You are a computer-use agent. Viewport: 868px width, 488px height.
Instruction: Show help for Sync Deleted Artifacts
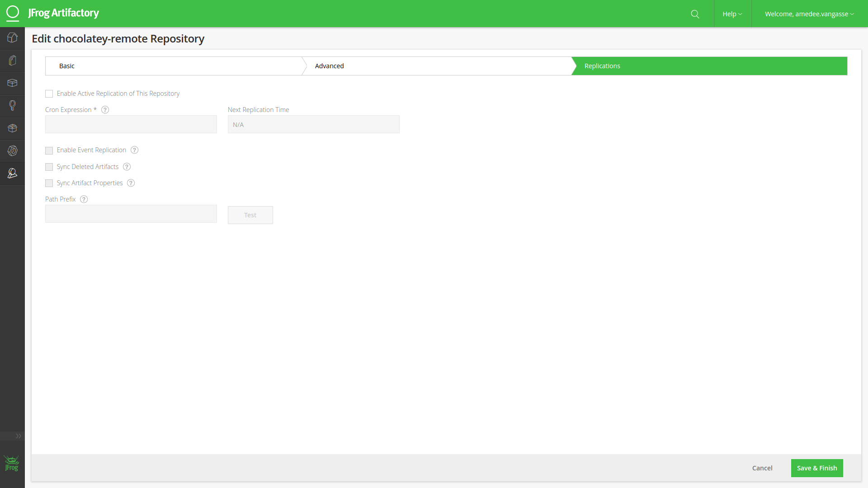[127, 167]
